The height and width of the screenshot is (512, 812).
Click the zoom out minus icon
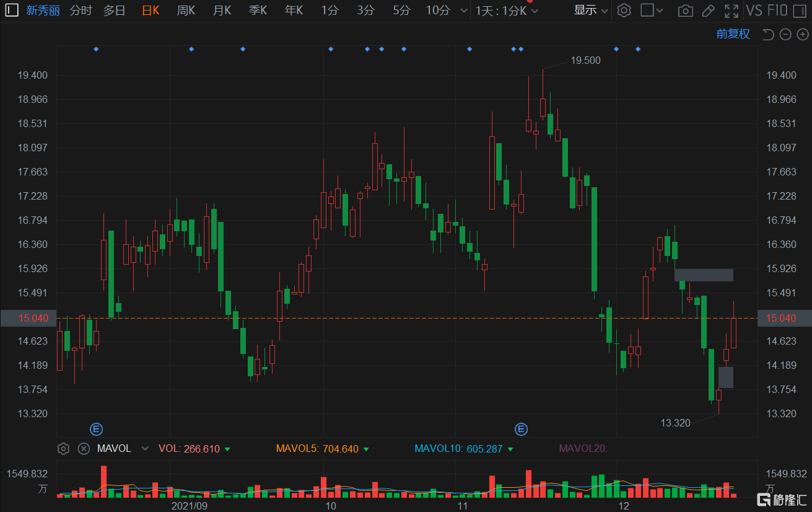[x=785, y=35]
